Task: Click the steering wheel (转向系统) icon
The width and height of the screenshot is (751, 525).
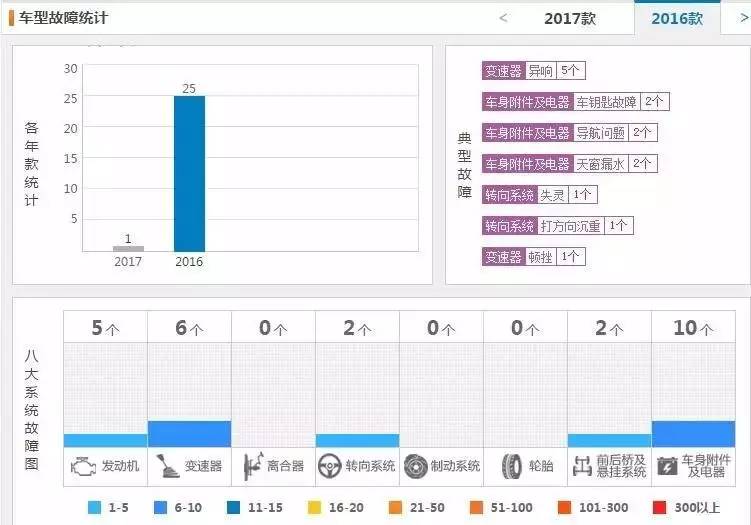Action: (329, 466)
